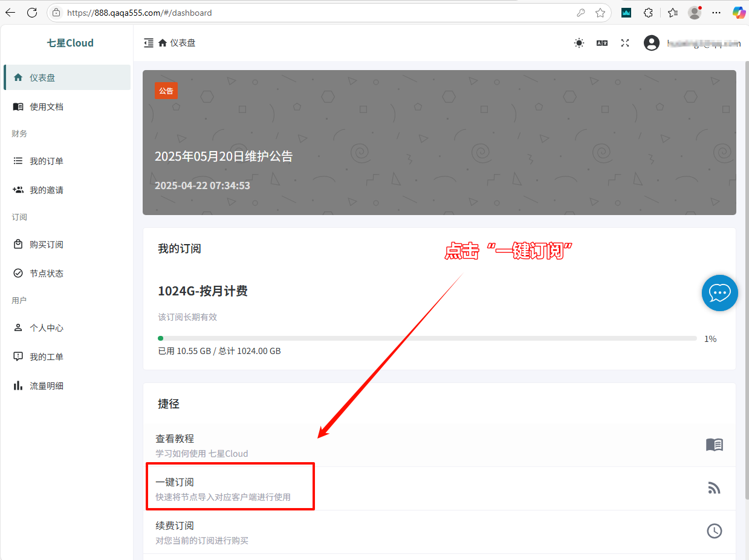Open the user account avatar menu
The width and height of the screenshot is (749, 560).
pyautogui.click(x=652, y=43)
